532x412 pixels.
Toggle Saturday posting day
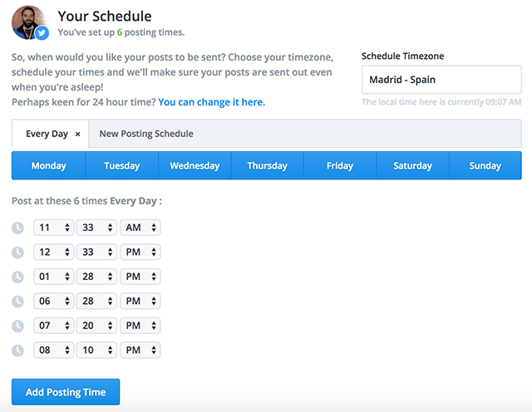click(x=412, y=165)
